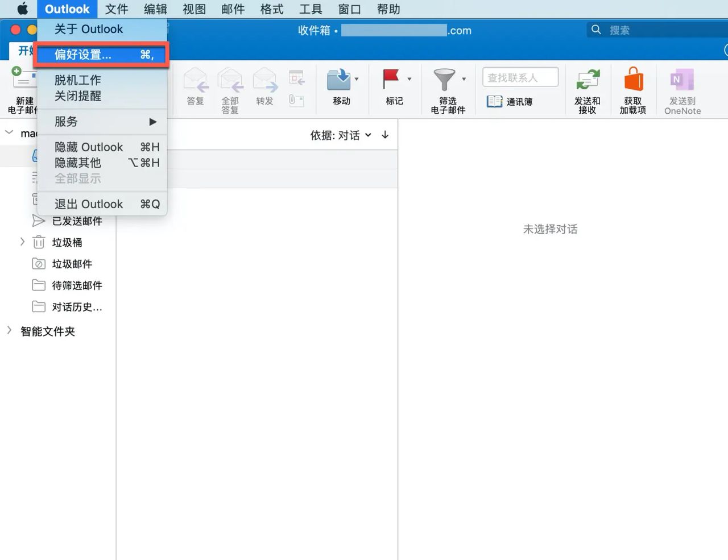The height and width of the screenshot is (560, 728).
Task: Click the 查找联系人 input field
Action: click(x=520, y=77)
